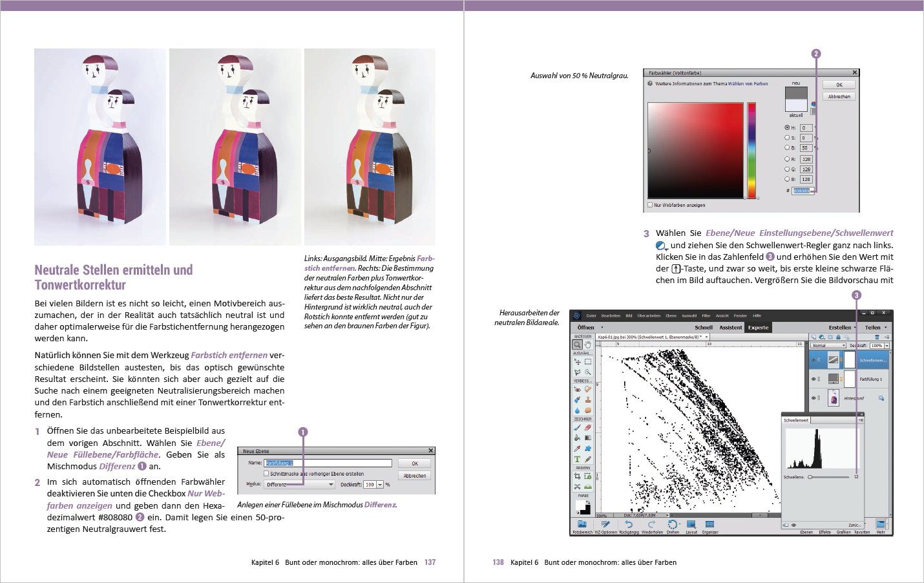Select the Zoom tool in the toolbox
The height and width of the screenshot is (583, 924).
[x=577, y=345]
